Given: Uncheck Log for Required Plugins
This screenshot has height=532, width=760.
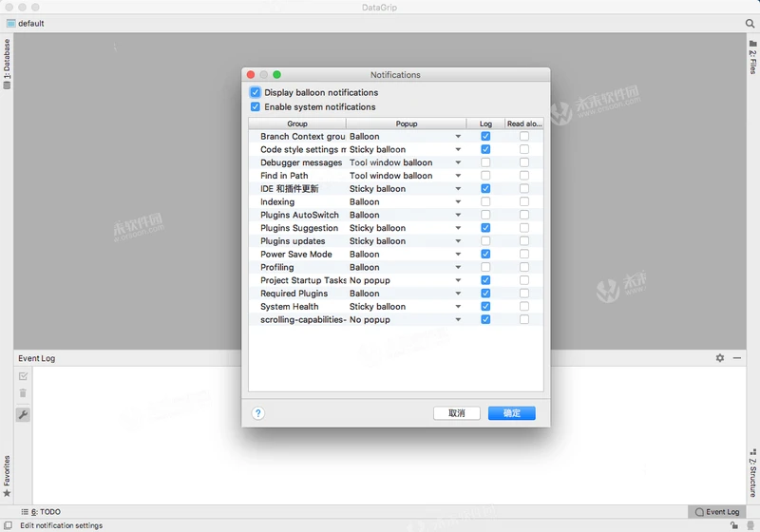Looking at the screenshot, I should 485,294.
